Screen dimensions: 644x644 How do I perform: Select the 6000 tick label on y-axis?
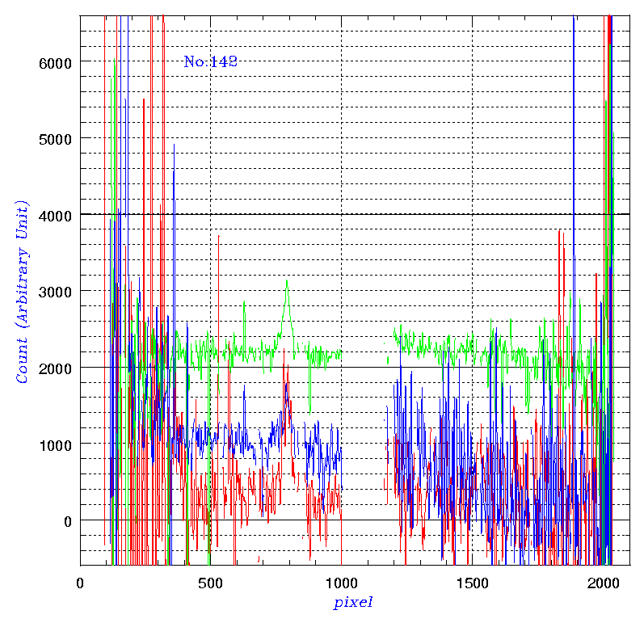pos(55,62)
